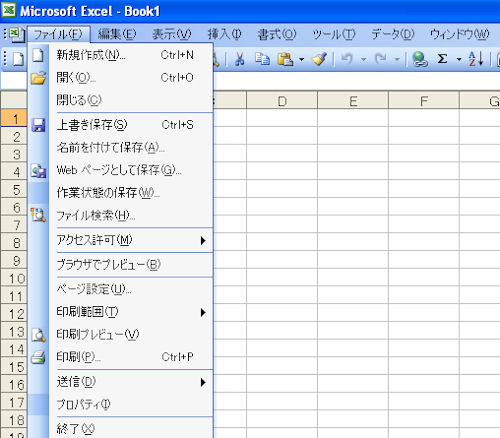Click the Insert Hyperlink globe icon

coord(420,59)
